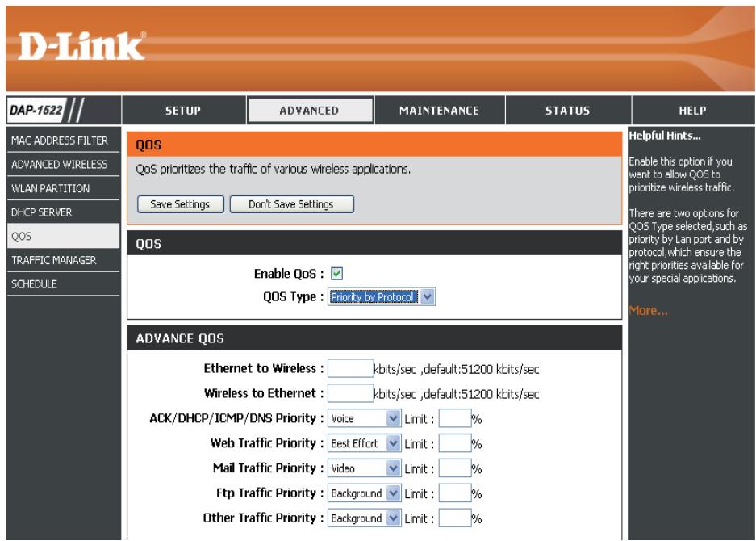The height and width of the screenshot is (541, 756).
Task: Open Mail Traffic Priority dropdown
Action: (364, 468)
